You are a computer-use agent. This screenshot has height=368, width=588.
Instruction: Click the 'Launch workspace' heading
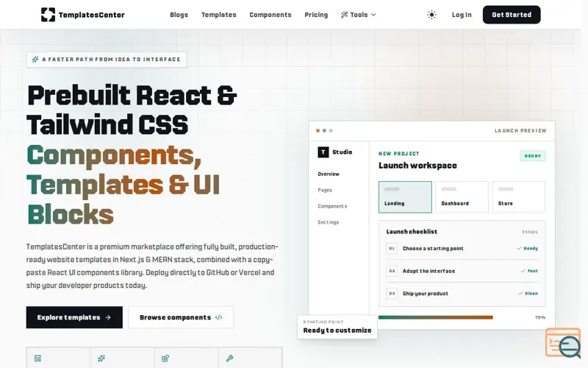pyautogui.click(x=417, y=166)
